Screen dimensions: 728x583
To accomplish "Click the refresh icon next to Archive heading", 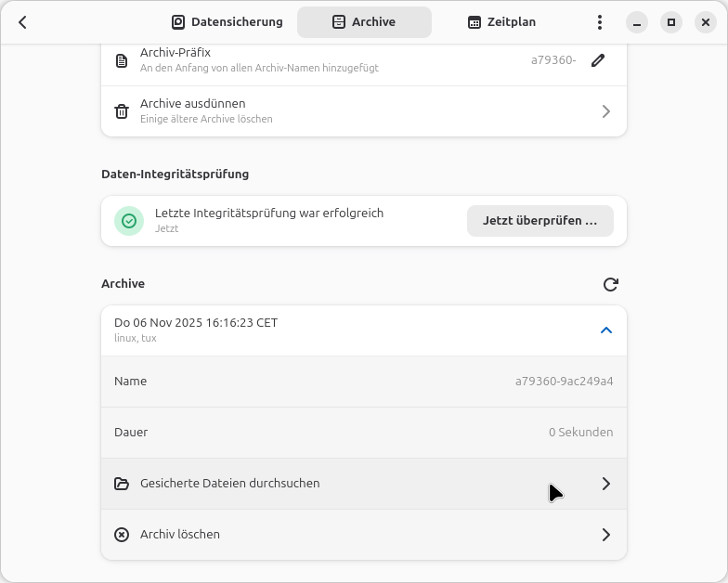I will pos(610,285).
